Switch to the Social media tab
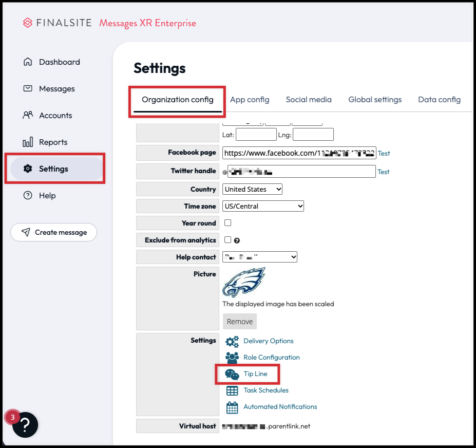Screen dimensions: 476x448 coord(309,100)
